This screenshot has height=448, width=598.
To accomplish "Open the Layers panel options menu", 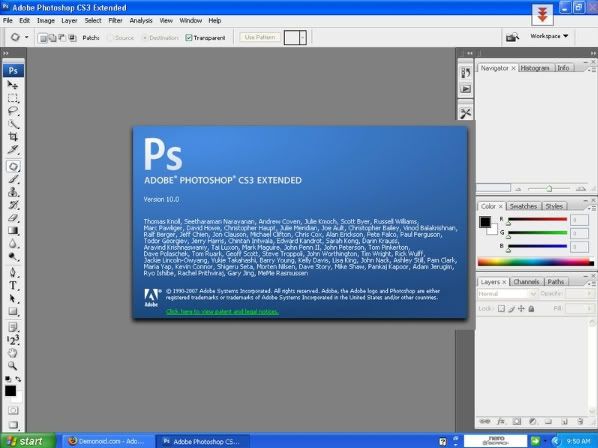I will (x=592, y=283).
